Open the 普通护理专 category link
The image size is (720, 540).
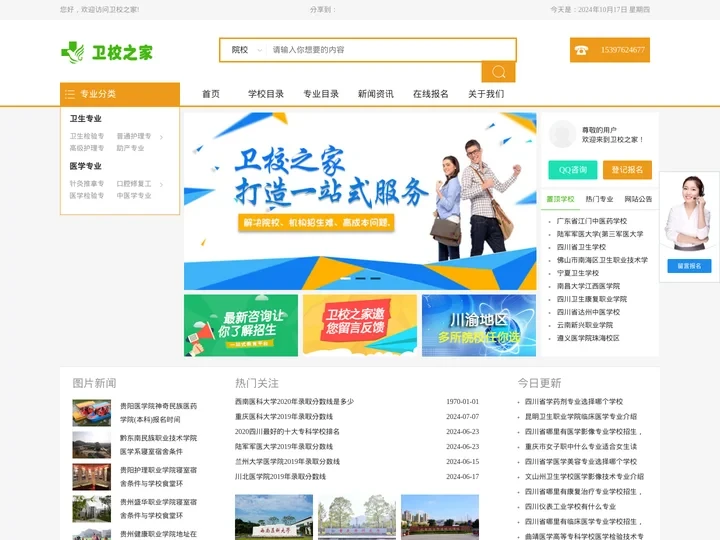(x=134, y=136)
